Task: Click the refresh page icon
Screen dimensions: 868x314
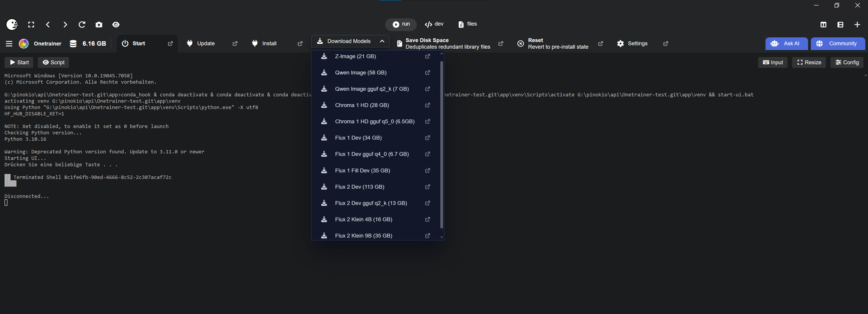Action: point(82,25)
